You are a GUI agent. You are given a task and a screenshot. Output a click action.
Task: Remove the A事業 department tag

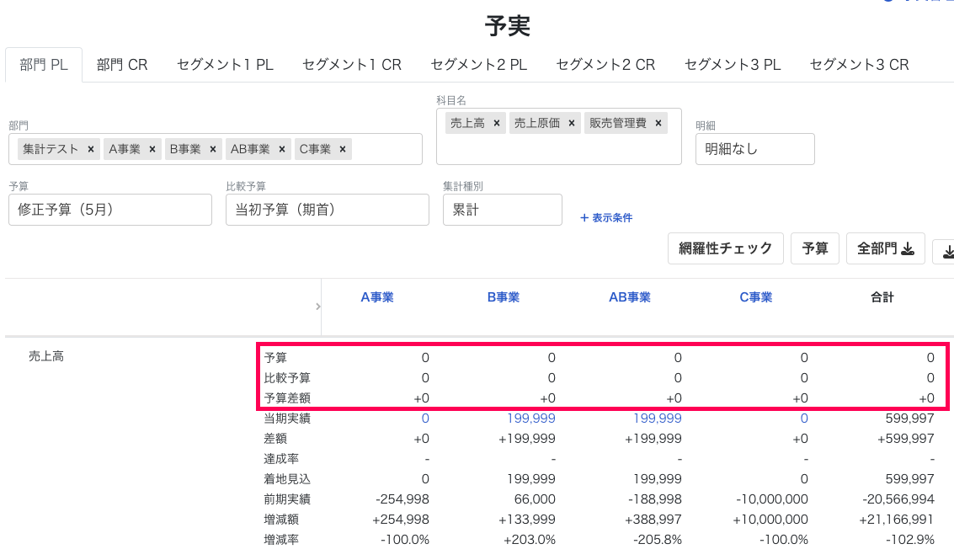152,149
